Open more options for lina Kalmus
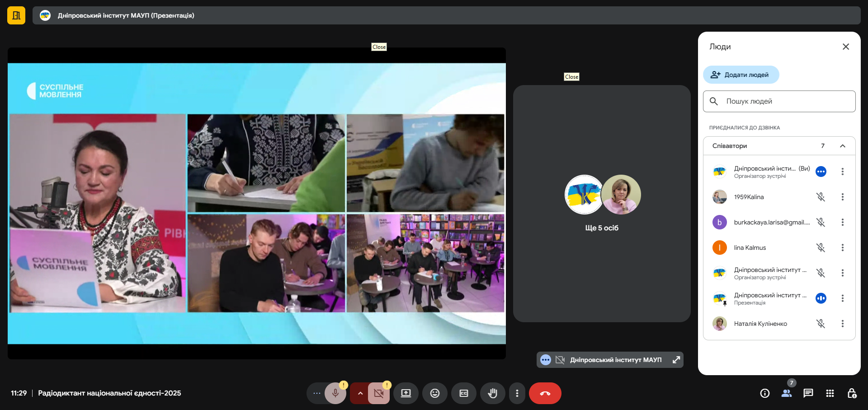This screenshot has width=868, height=410. [842, 248]
